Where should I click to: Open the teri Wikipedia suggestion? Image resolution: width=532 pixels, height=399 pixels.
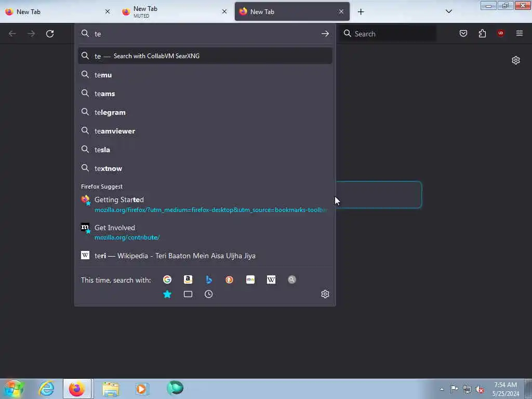205,256
